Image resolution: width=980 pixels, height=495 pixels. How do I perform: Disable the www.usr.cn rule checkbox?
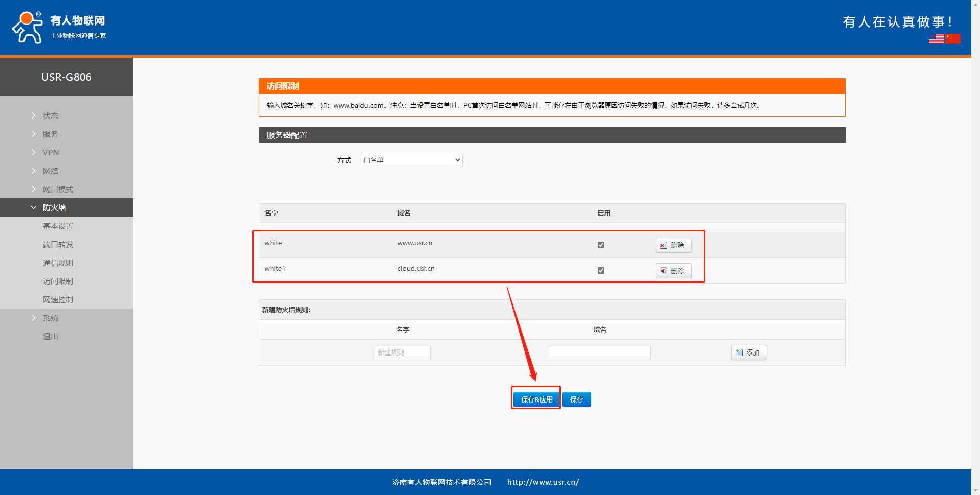(x=601, y=245)
